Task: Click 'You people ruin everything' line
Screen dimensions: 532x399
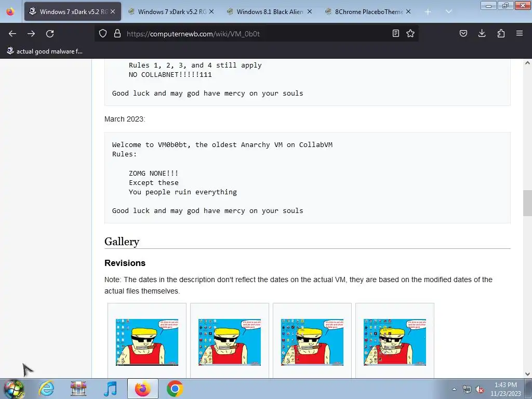Action: pos(182,192)
